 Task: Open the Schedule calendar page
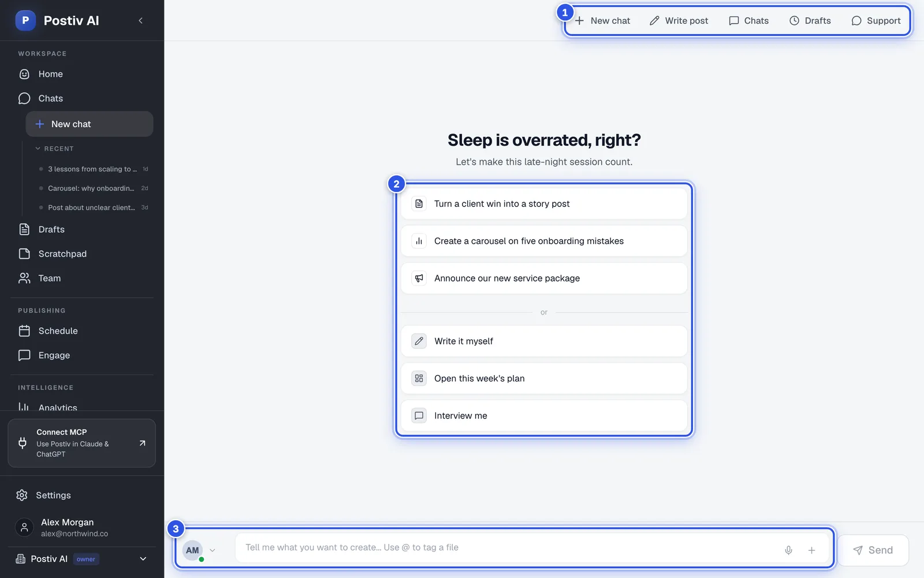pyautogui.click(x=81, y=331)
